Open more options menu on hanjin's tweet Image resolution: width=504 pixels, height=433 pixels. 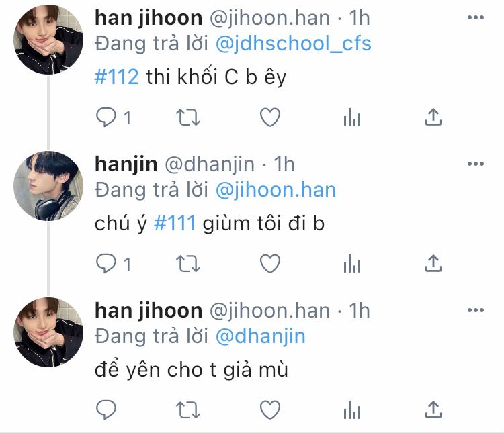476,164
